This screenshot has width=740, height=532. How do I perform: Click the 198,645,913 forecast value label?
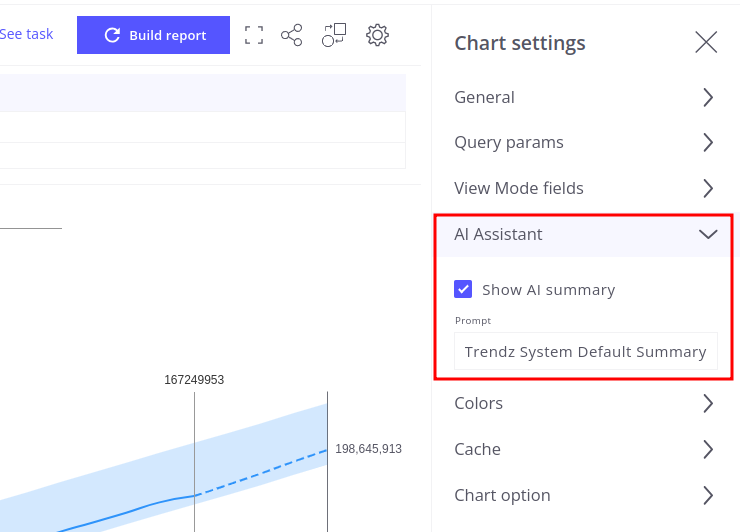coord(368,449)
